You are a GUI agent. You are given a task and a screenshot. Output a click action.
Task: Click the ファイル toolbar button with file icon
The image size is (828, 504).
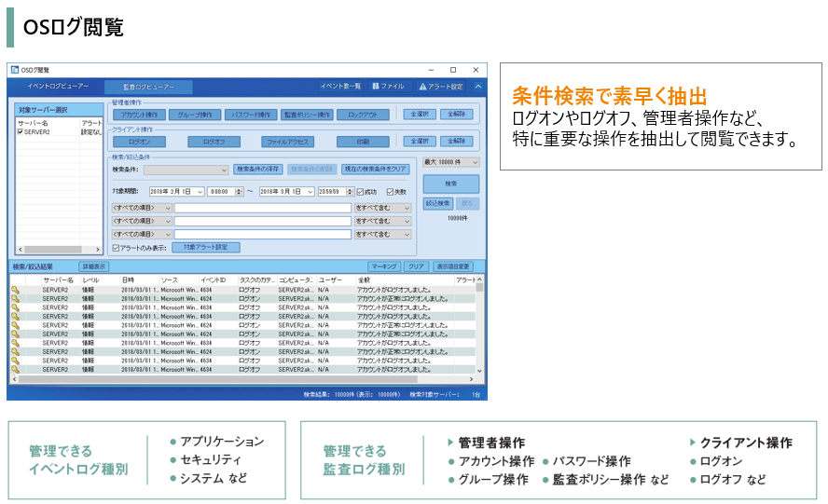tap(388, 86)
